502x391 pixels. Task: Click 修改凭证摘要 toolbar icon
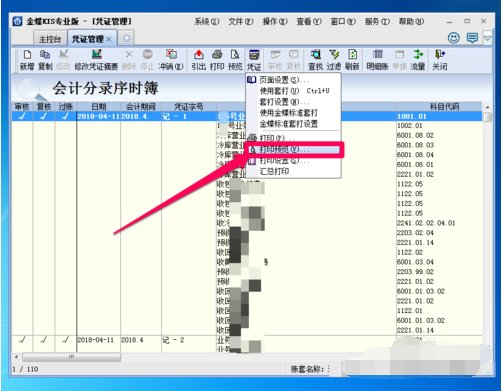96,60
